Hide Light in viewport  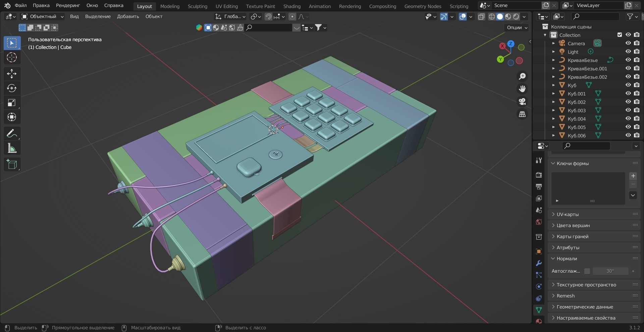pos(628,52)
